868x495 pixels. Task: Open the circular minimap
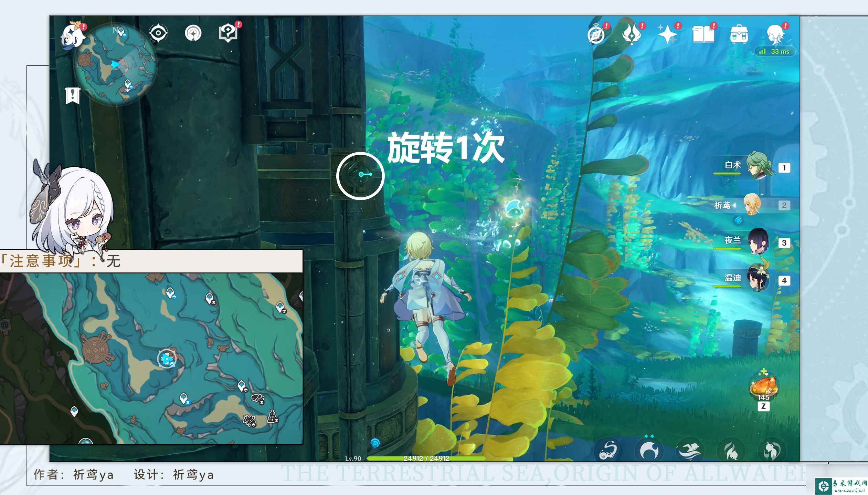[116, 64]
